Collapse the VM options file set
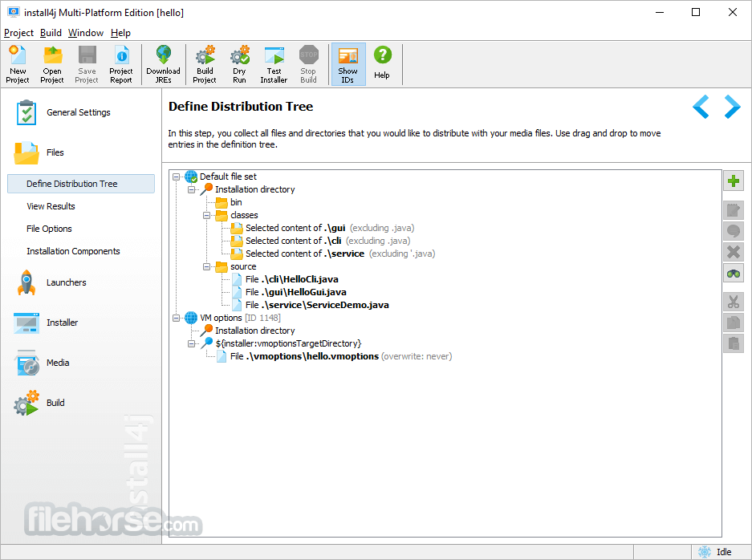 (x=176, y=318)
